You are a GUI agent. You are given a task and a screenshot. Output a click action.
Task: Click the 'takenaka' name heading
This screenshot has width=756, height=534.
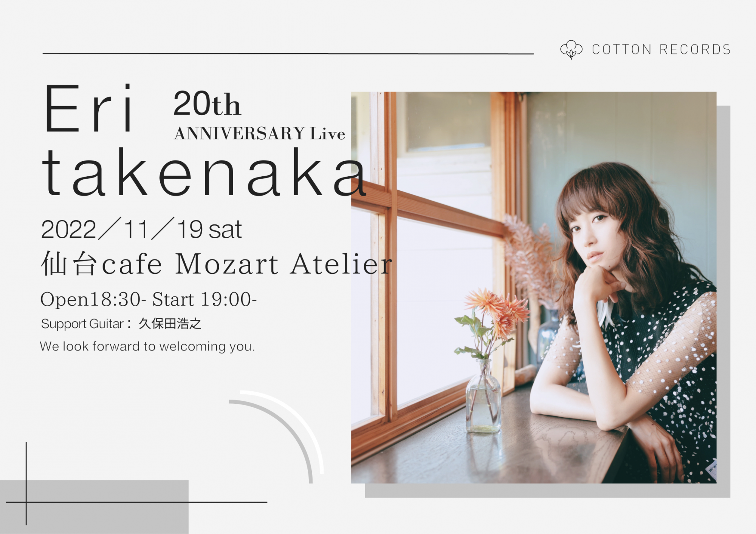[x=204, y=173]
